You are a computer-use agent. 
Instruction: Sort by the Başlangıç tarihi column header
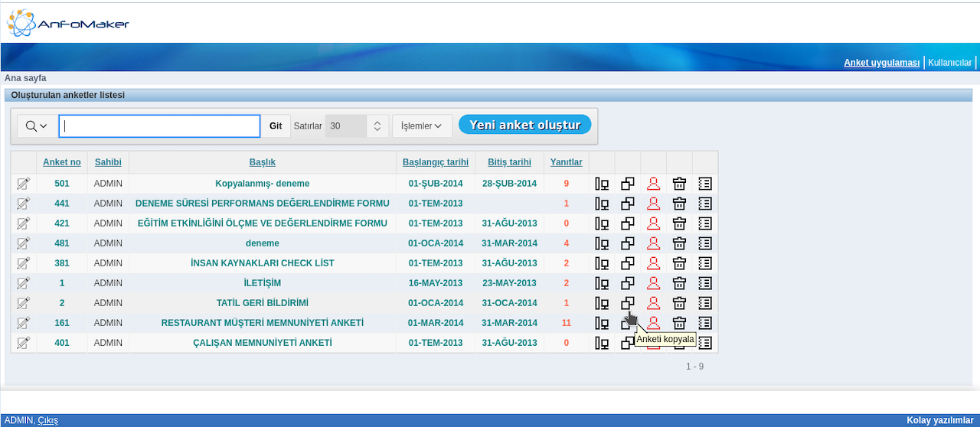pos(436,162)
